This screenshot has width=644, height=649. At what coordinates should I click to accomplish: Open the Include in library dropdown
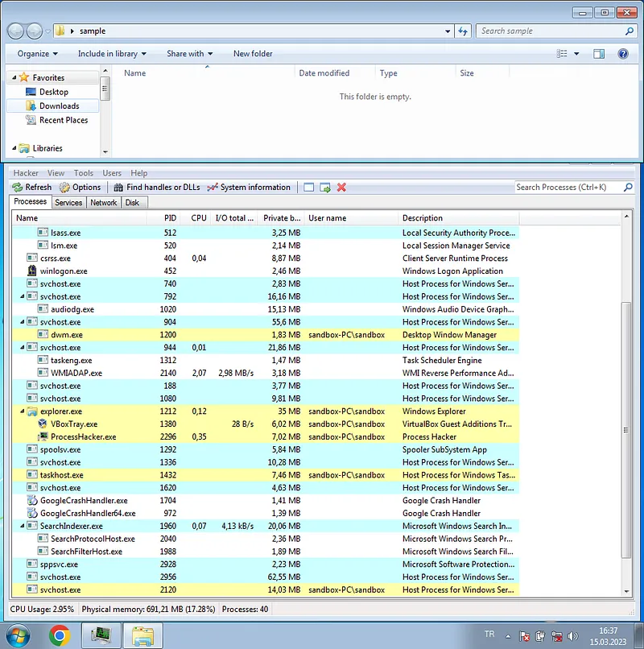[x=112, y=54]
